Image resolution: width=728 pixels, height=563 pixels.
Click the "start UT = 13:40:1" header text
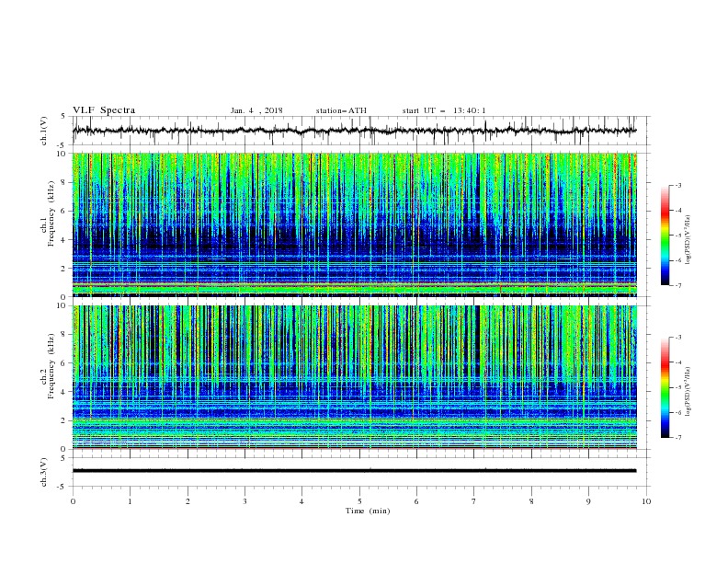pyautogui.click(x=444, y=110)
